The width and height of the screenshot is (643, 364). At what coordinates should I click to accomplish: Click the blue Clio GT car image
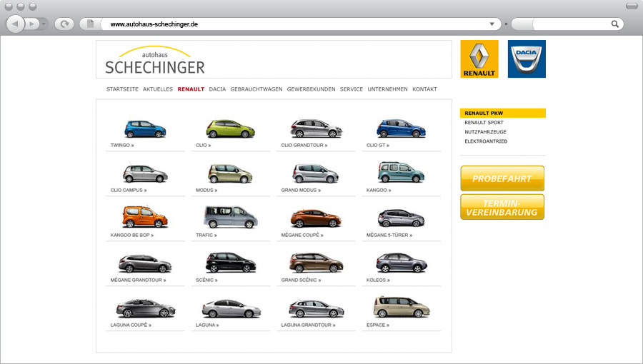click(x=401, y=128)
